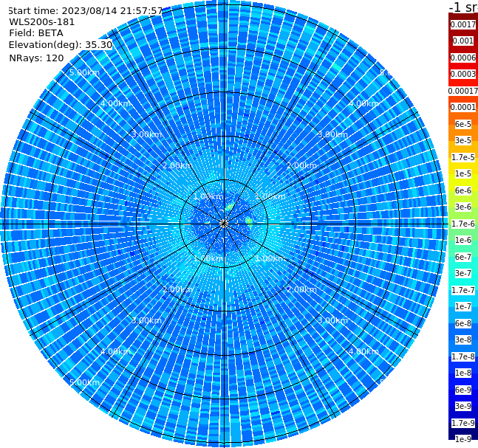
Task: Click the 1.7e-6 colorbar tick label
Action: pyautogui.click(x=463, y=224)
